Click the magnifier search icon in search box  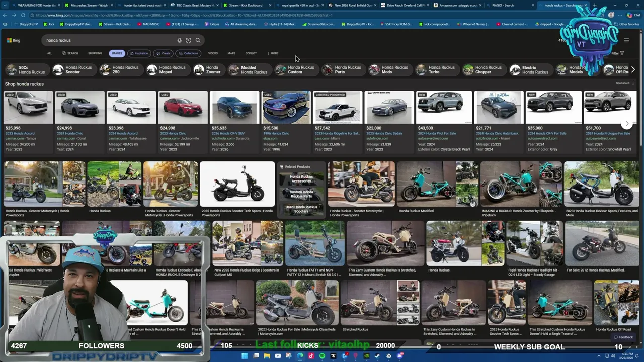tap(198, 40)
